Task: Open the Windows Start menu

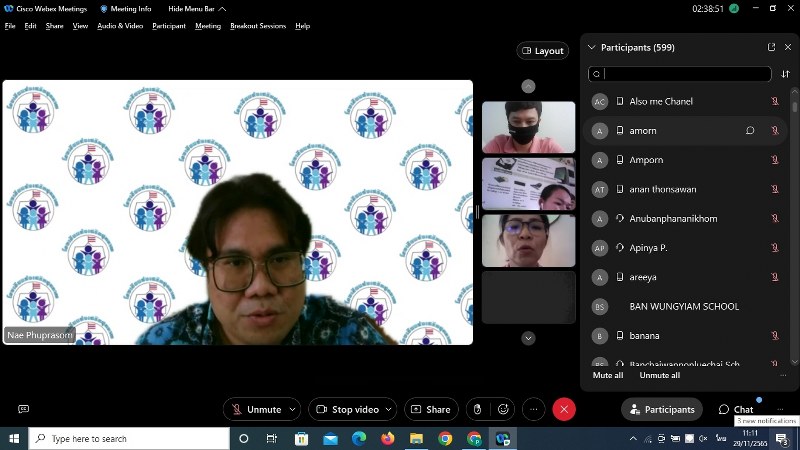Action: point(14,438)
